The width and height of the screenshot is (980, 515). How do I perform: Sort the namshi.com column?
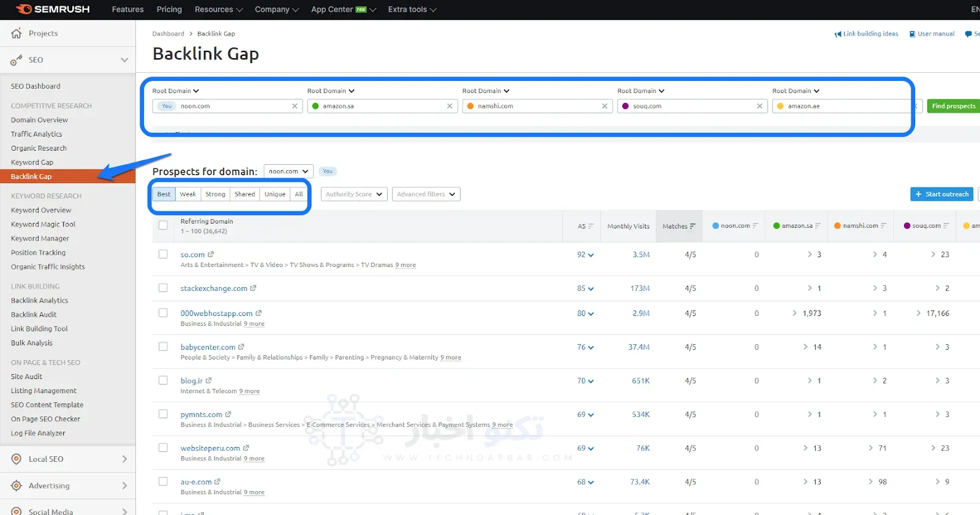[x=883, y=226]
